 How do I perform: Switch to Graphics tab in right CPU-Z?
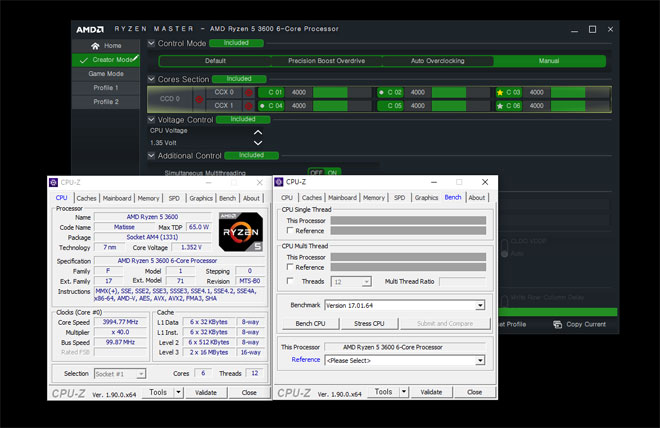pyautogui.click(x=426, y=198)
